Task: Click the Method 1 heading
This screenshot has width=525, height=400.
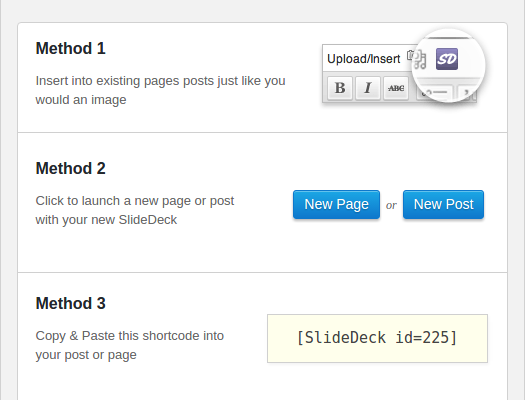Action: pyautogui.click(x=71, y=49)
